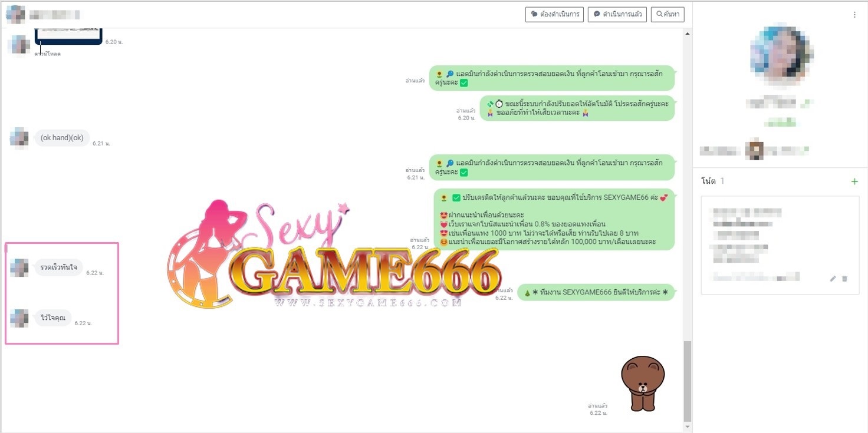
Task: Click the avatar beside '(ok hand)(ok)' message
Action: coord(19,138)
